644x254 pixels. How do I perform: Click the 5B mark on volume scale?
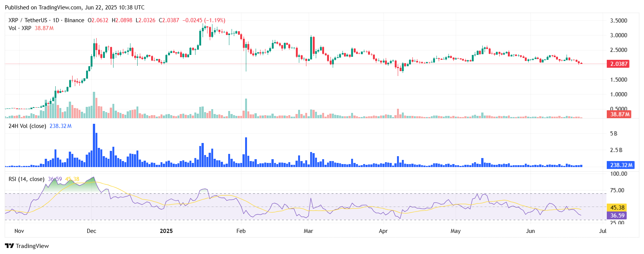click(x=614, y=134)
